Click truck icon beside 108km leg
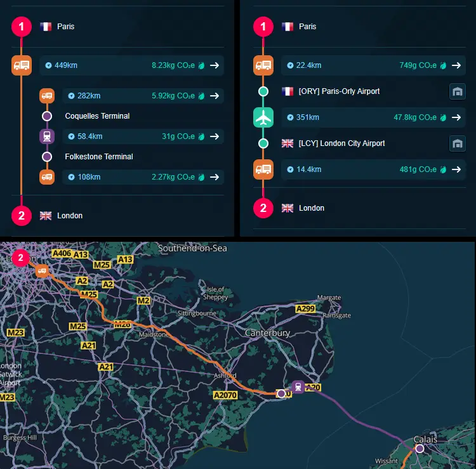Image resolution: width=476 pixels, height=469 pixels. pyautogui.click(x=47, y=177)
